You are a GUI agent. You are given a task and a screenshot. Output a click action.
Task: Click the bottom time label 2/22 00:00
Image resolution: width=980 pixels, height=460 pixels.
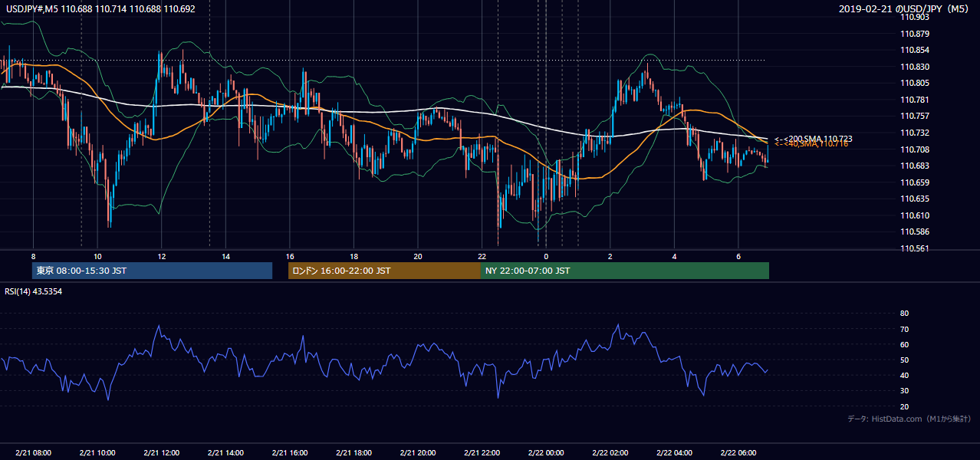546,453
